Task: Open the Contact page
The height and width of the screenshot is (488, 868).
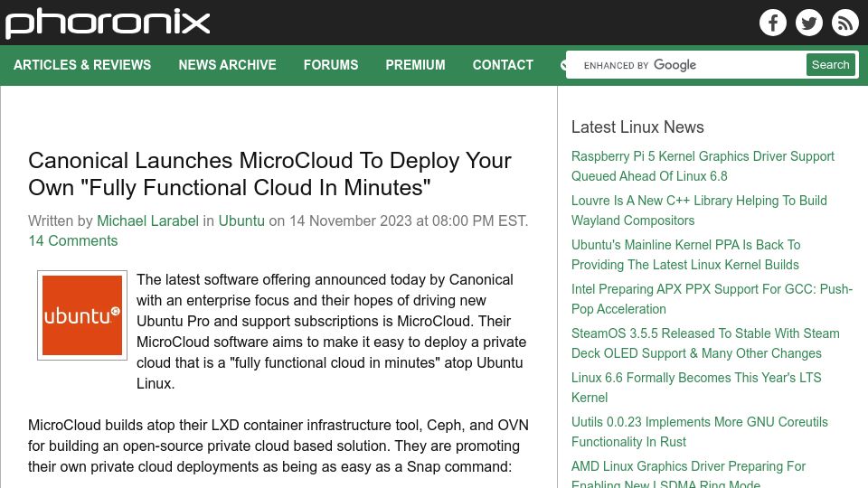Action: click(503, 65)
